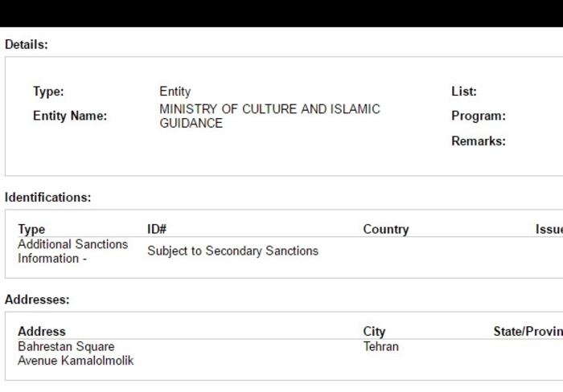Click the Address column header

(42, 331)
